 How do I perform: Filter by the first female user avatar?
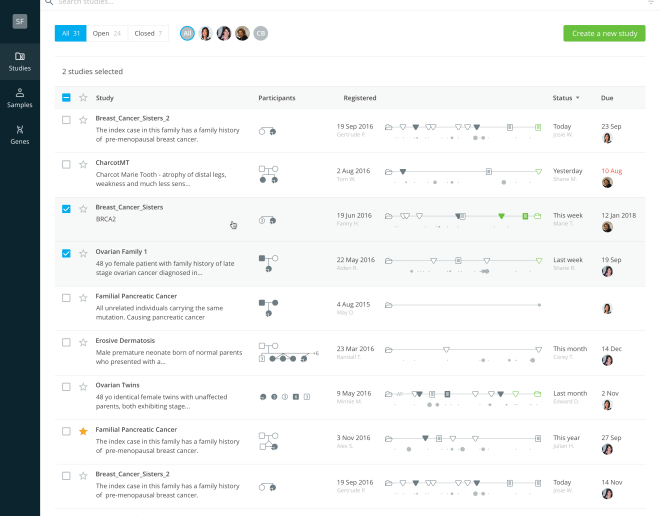pyautogui.click(x=205, y=33)
